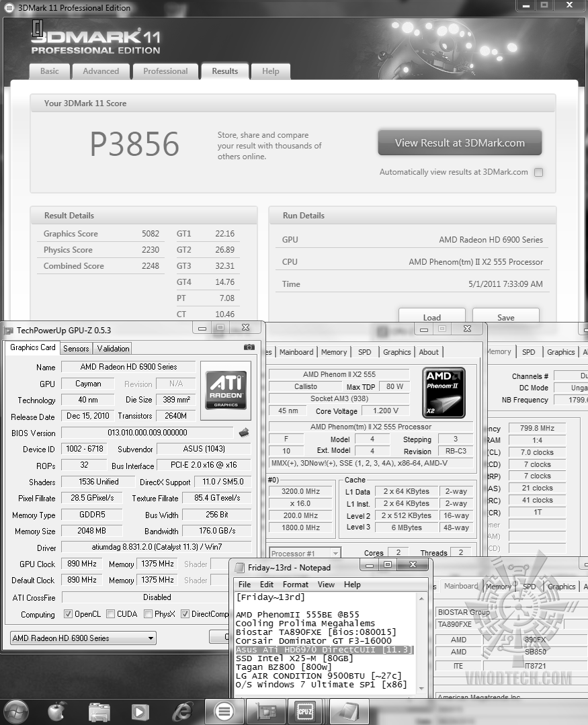Image resolution: width=588 pixels, height=725 pixels.
Task: Open the folder icon in the taskbar
Action: pos(99,712)
